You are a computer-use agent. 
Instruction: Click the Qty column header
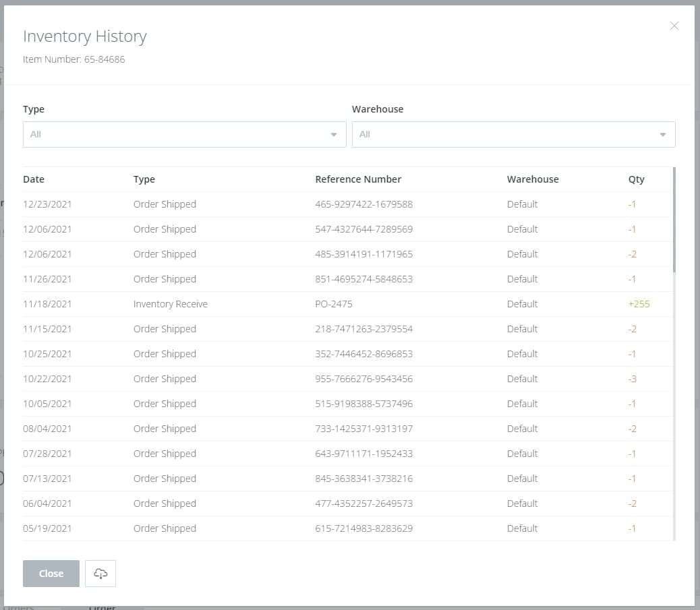click(636, 179)
